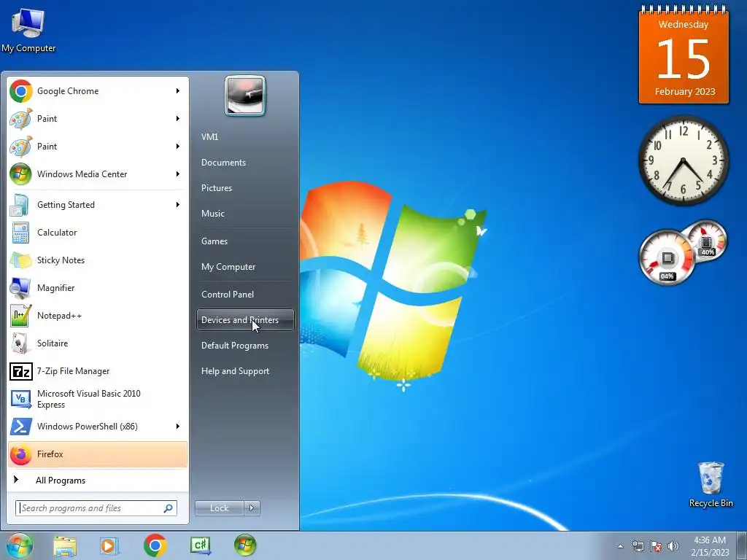The width and height of the screenshot is (747, 560).
Task: Open Documents library
Action: click(x=245, y=163)
